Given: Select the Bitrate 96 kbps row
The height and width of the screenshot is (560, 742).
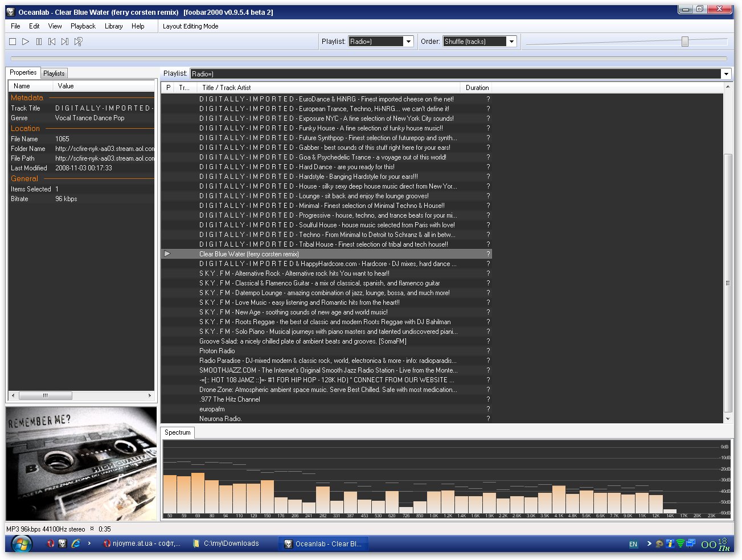Looking at the screenshot, I should click(x=81, y=199).
